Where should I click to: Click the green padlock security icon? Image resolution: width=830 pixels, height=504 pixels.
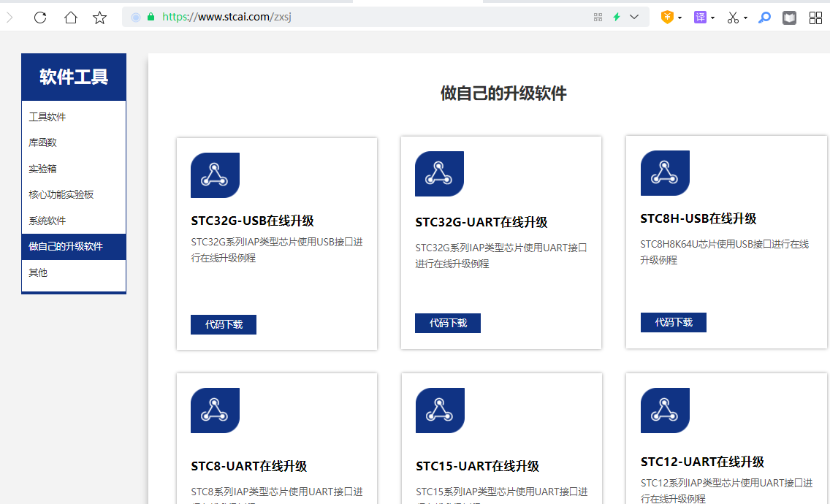pos(151,17)
